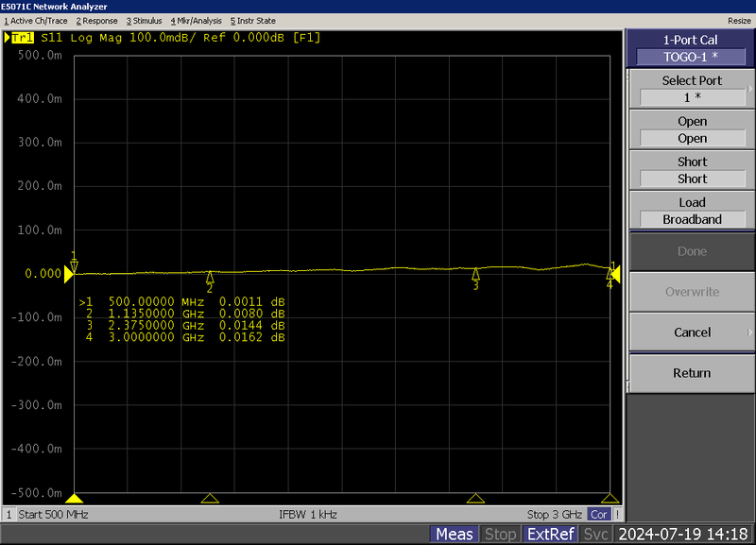756x545 pixels.
Task: Click marker 2 triangle on the trace
Action: tap(209, 277)
